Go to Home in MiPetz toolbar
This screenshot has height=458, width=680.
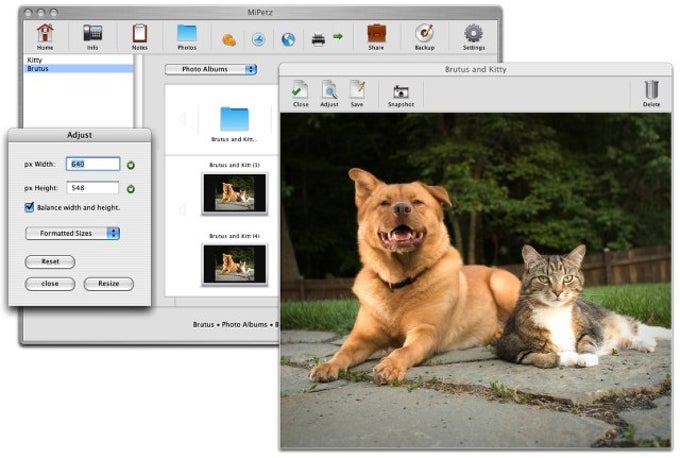[x=45, y=37]
